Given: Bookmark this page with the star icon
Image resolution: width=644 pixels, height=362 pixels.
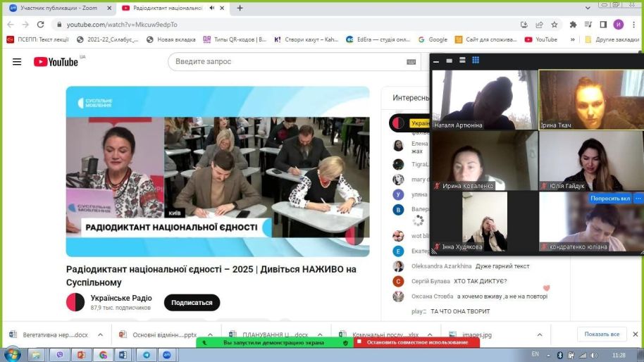Looking at the screenshot, I should point(555,25).
